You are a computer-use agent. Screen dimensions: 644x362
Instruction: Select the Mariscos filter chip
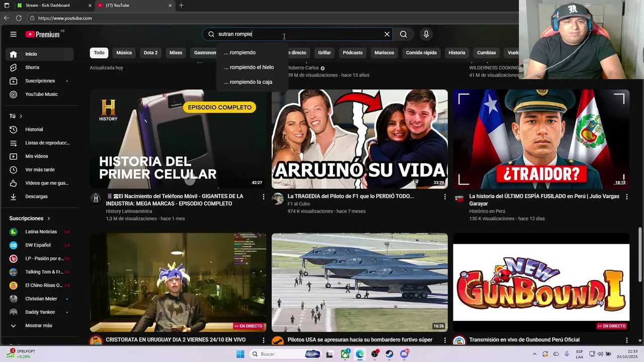point(384,52)
